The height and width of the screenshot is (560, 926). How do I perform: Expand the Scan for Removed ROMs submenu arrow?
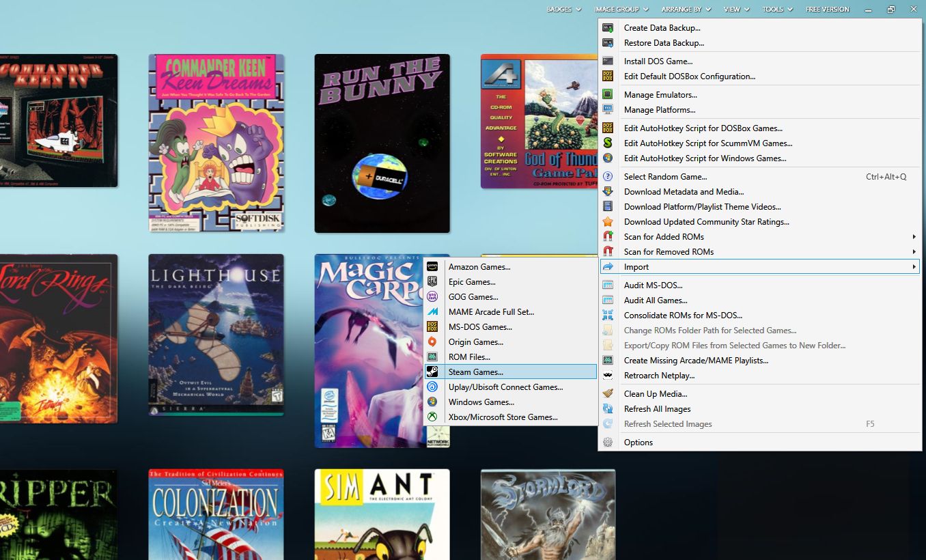(x=914, y=252)
